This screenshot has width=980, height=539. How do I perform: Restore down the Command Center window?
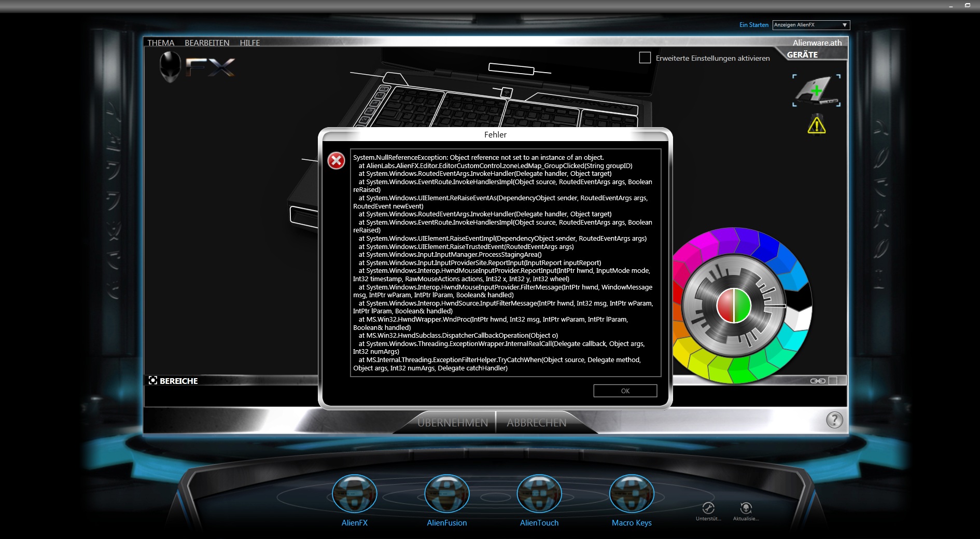point(968,6)
